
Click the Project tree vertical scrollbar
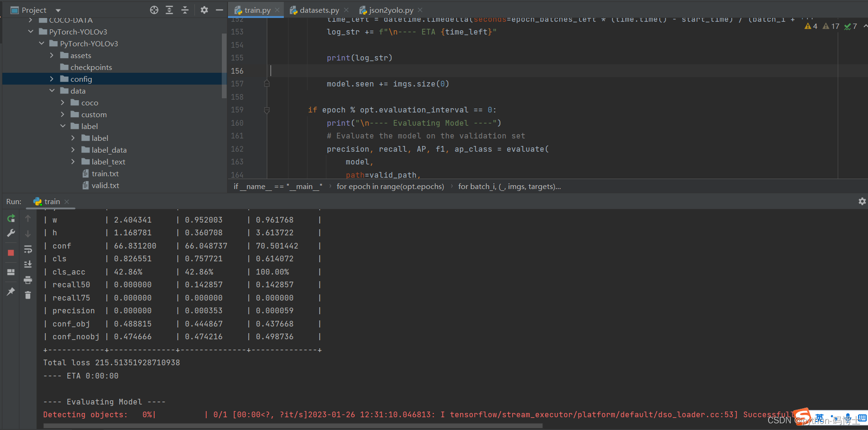[x=224, y=66]
